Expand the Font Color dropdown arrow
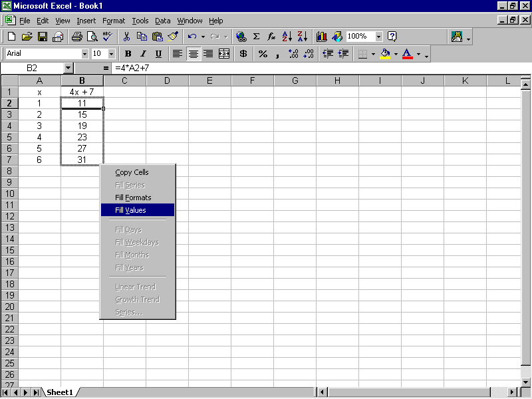 [419, 54]
